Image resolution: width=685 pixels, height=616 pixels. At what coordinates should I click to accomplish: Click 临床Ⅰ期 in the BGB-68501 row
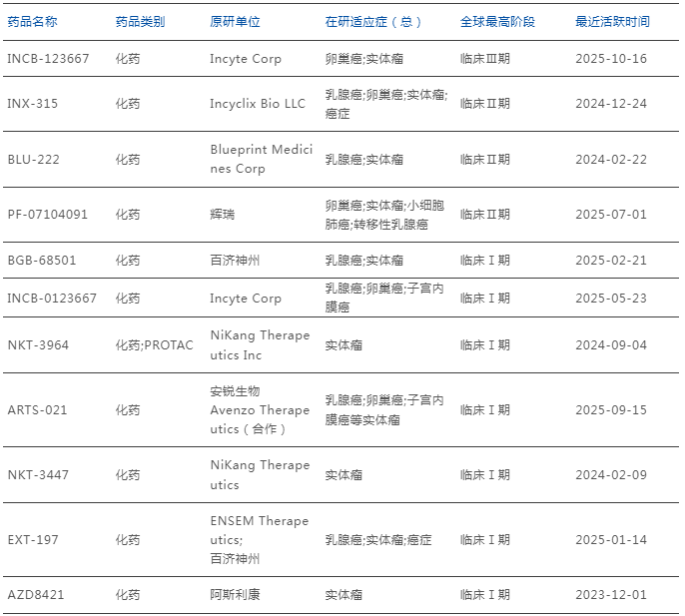[485, 261]
